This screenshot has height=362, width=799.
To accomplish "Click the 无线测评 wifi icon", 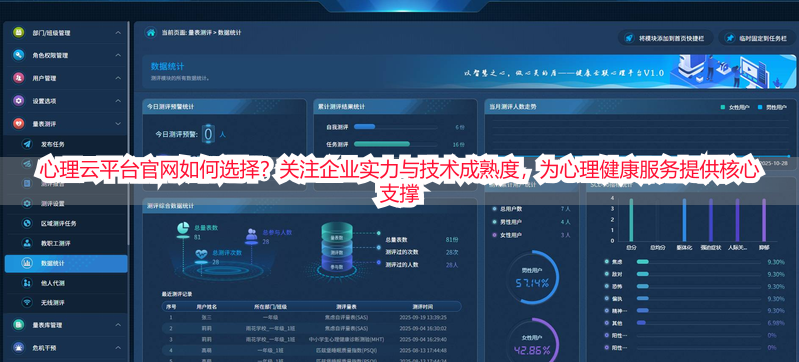I will pyautogui.click(x=27, y=302).
